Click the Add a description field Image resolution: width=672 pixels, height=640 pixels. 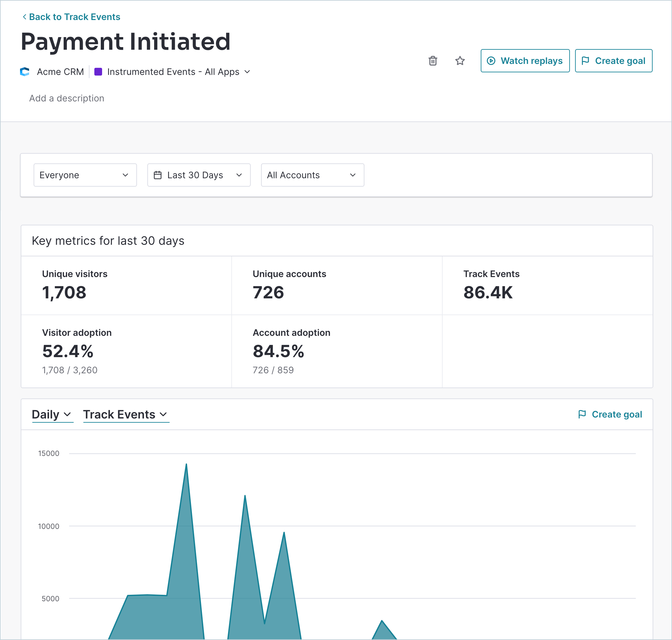click(x=67, y=98)
